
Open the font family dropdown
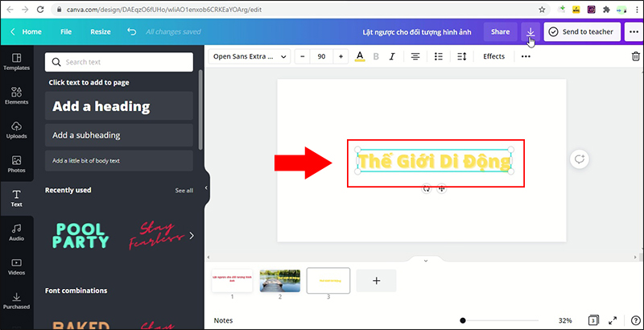coord(250,56)
